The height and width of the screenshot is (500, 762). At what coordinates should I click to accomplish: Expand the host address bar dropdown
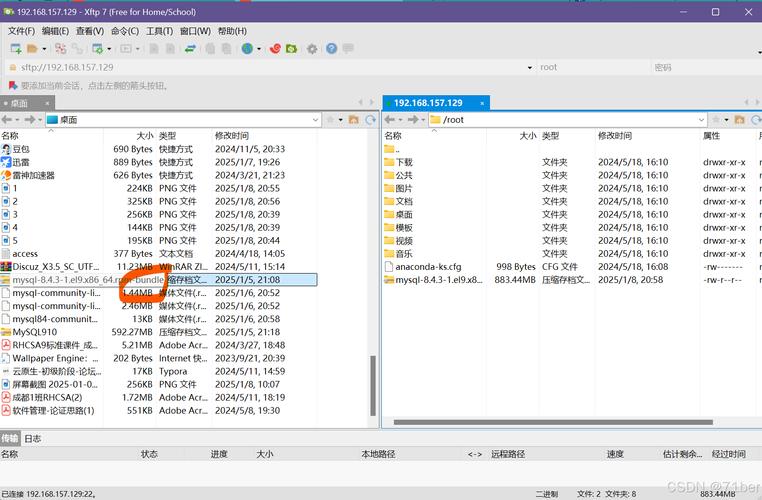click(x=530, y=68)
